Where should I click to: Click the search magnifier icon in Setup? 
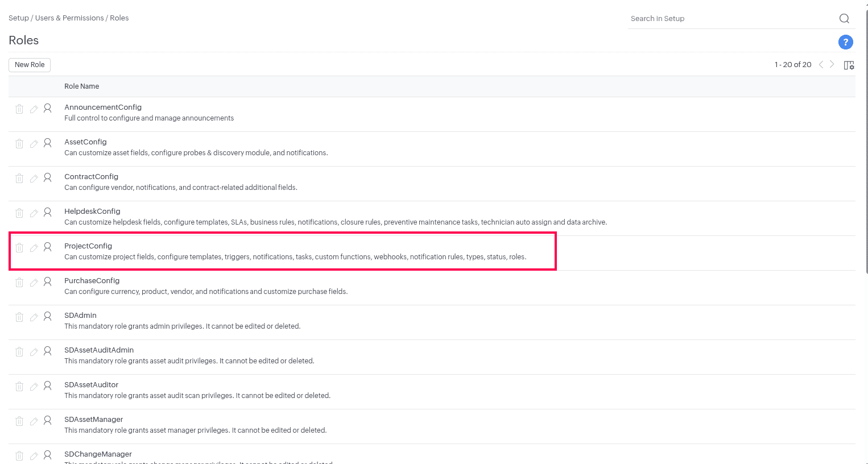coord(844,19)
